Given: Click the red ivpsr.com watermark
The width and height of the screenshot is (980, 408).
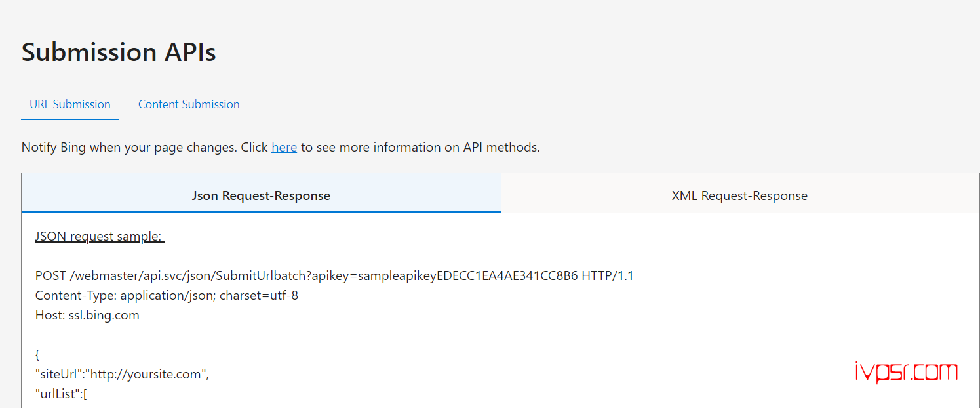Looking at the screenshot, I should [x=907, y=373].
